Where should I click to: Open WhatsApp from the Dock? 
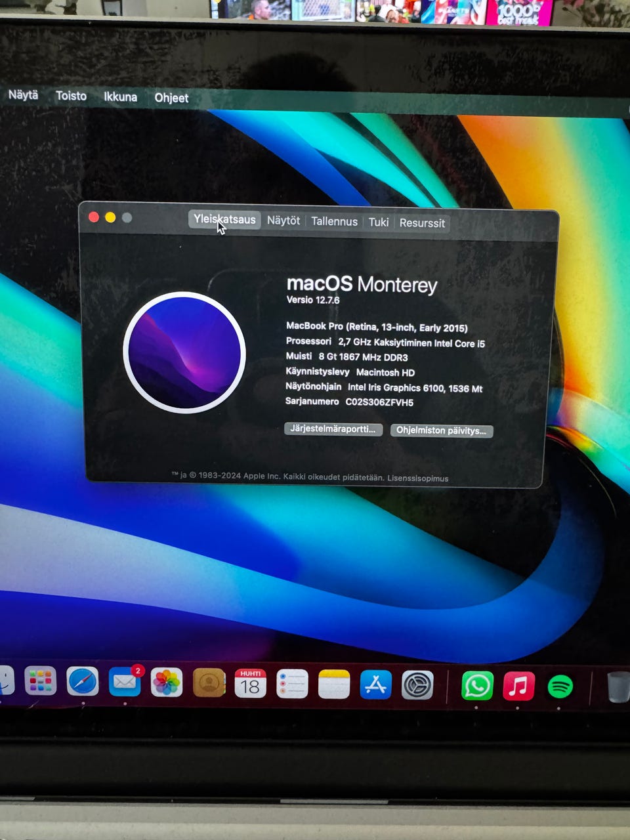click(477, 686)
